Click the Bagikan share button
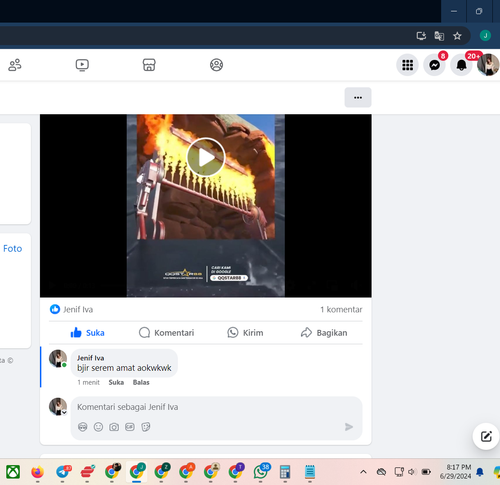 (324, 333)
